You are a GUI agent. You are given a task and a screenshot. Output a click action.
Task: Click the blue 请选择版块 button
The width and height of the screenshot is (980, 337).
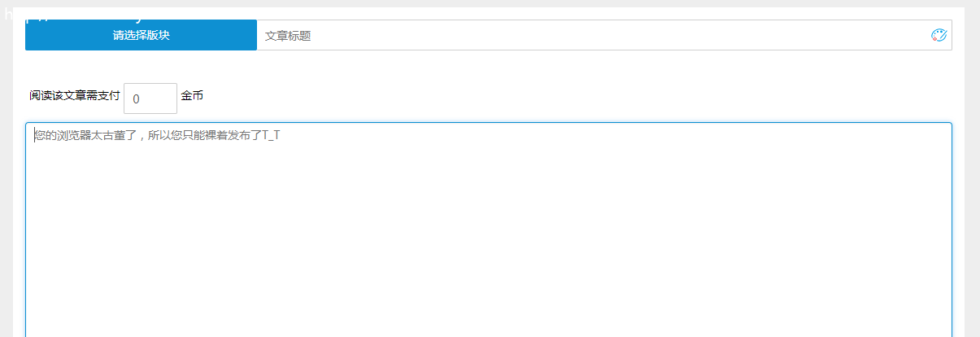coord(141,35)
